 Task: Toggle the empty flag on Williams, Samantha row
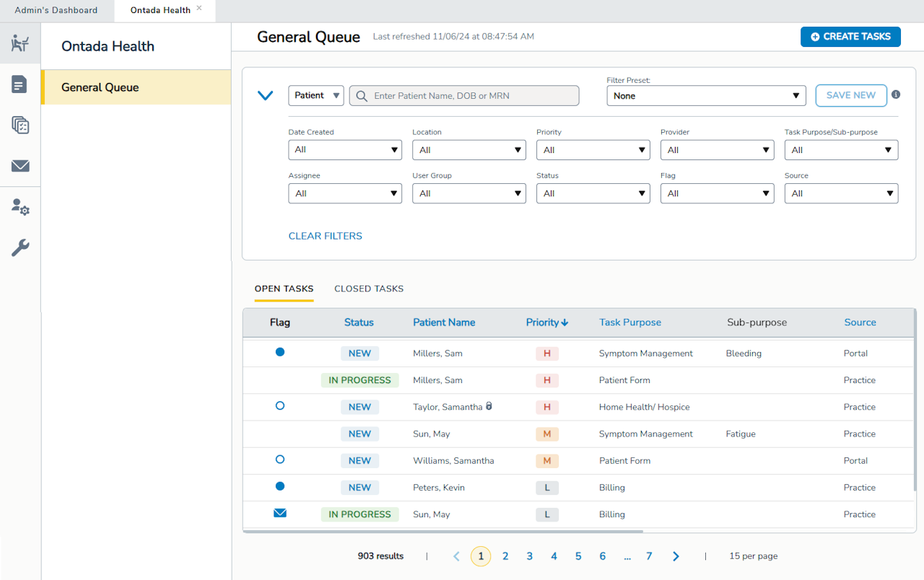click(280, 460)
